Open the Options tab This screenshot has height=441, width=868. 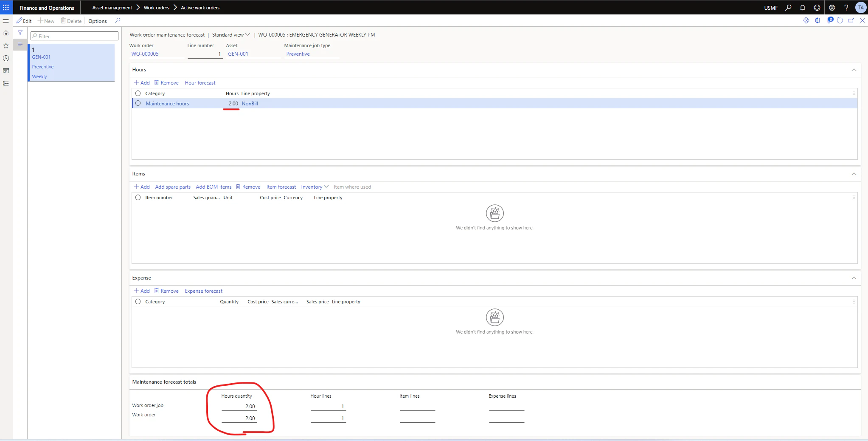tap(98, 21)
